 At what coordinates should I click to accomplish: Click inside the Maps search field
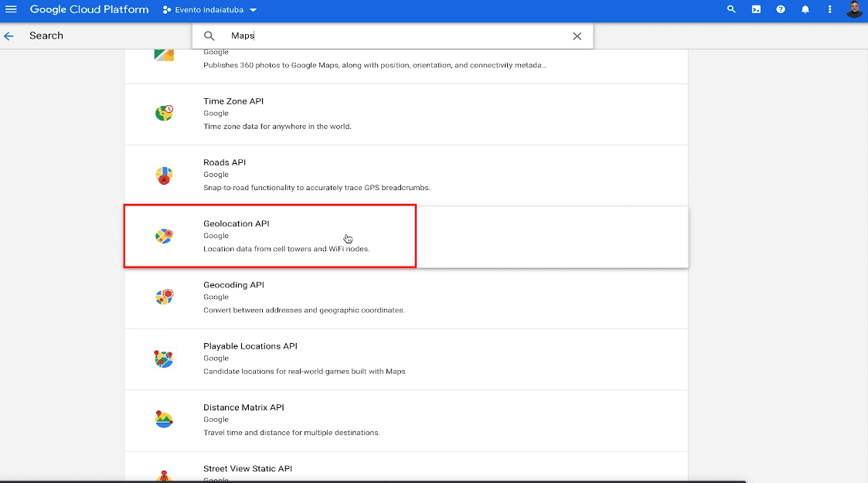pos(386,36)
